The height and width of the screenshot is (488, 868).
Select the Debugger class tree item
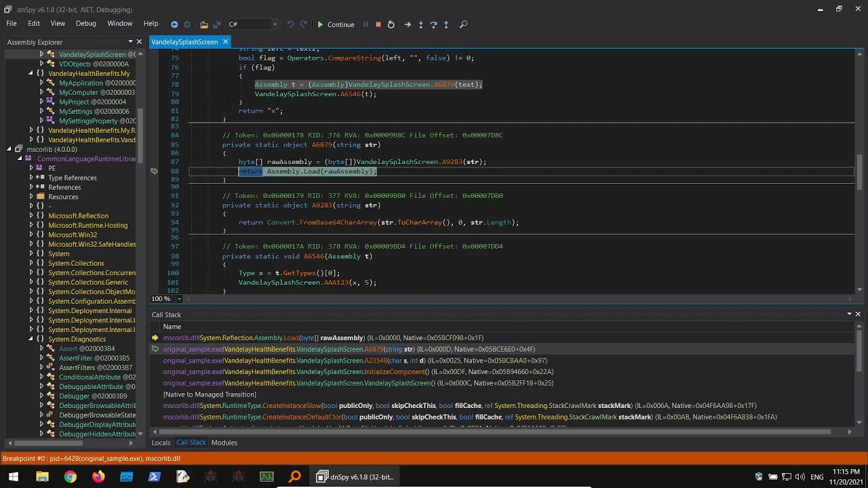93,396
